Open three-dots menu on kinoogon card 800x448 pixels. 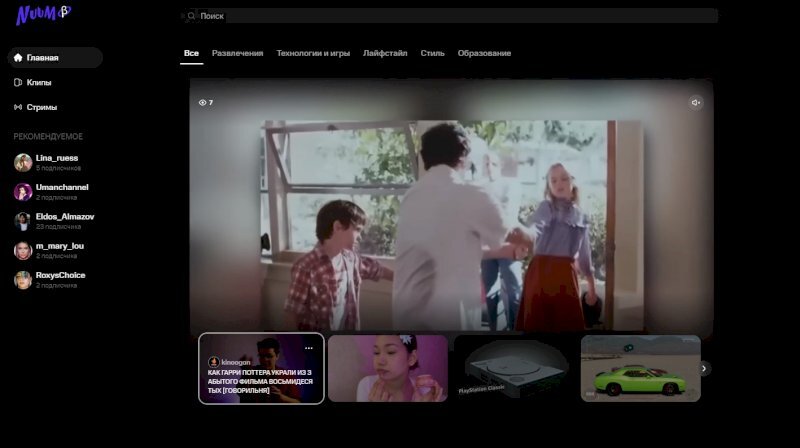[309, 348]
